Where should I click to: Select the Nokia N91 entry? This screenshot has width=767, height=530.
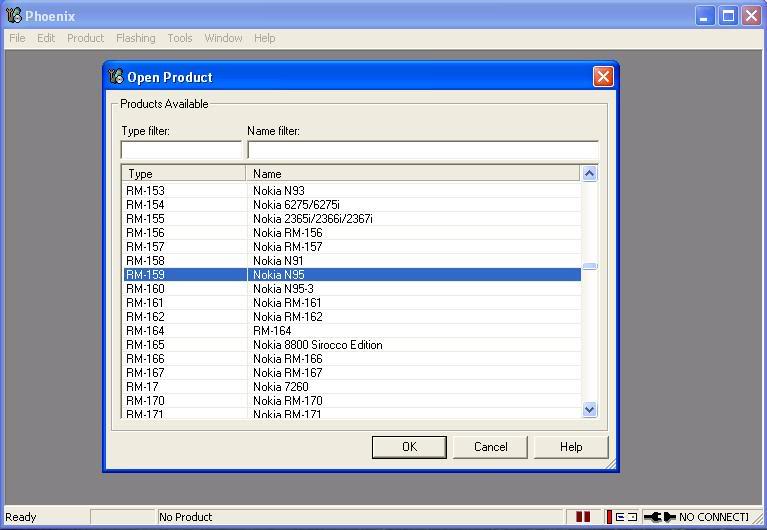point(278,261)
